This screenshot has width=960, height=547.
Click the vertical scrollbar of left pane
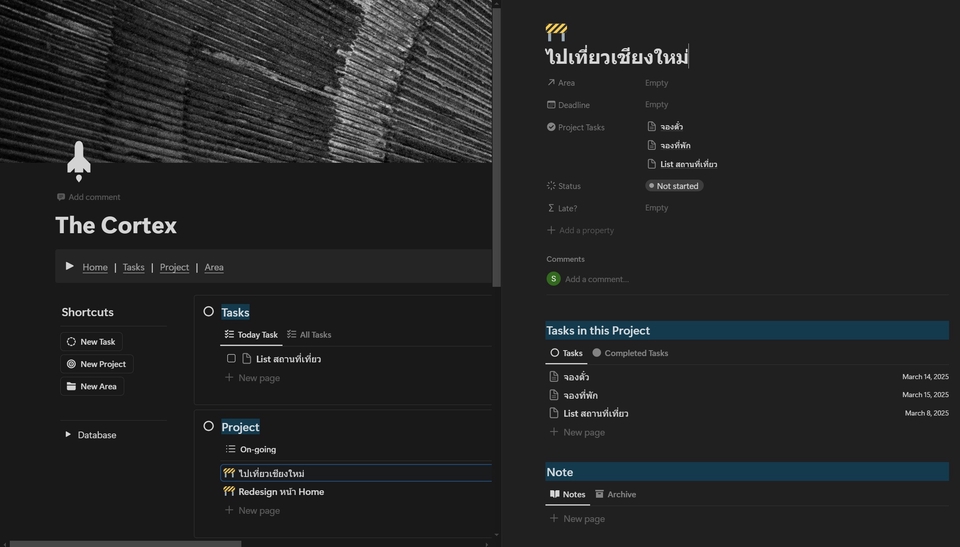click(497, 147)
